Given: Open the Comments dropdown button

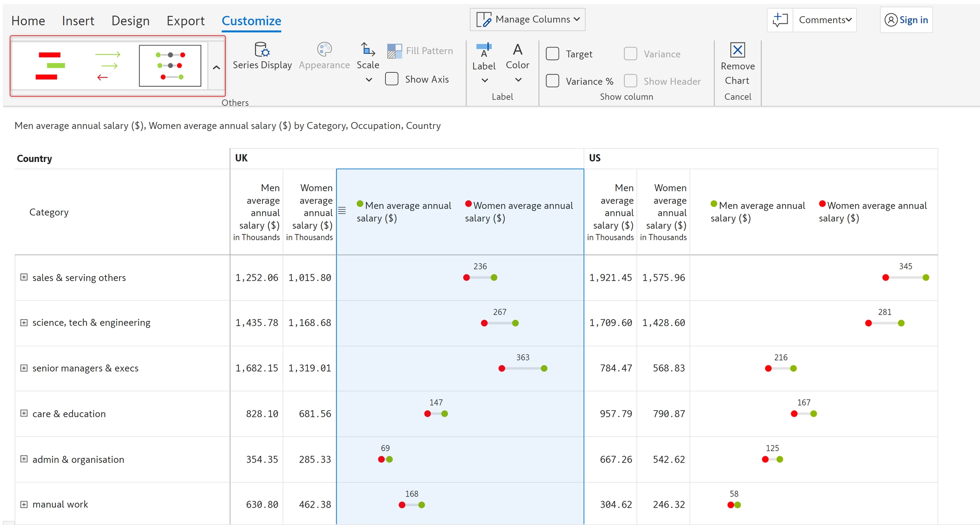Looking at the screenshot, I should [825, 20].
